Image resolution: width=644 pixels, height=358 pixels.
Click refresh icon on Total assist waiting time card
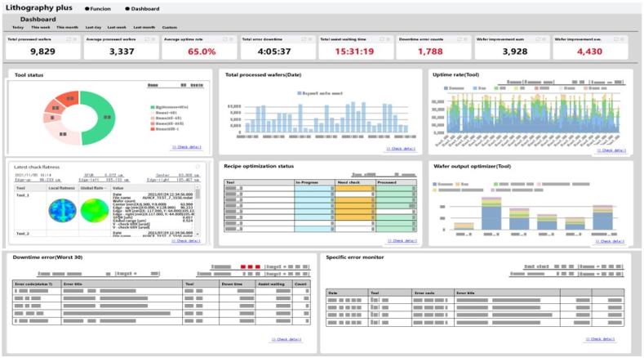click(x=381, y=38)
